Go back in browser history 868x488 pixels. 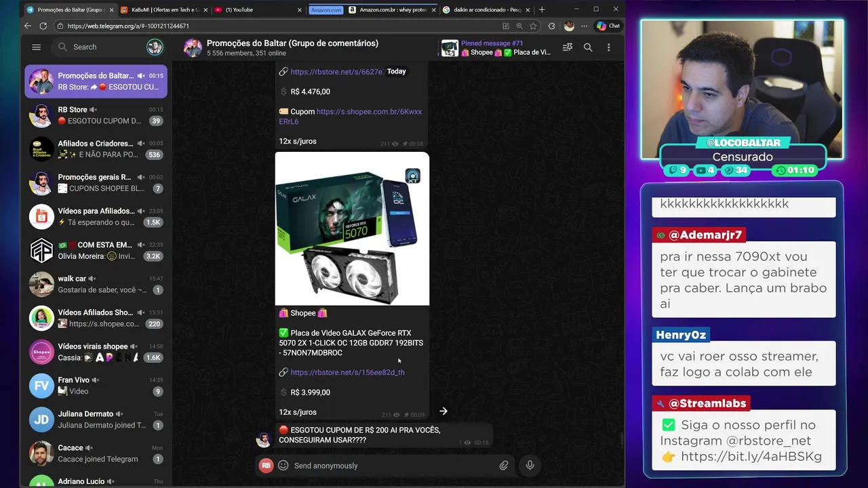28,26
